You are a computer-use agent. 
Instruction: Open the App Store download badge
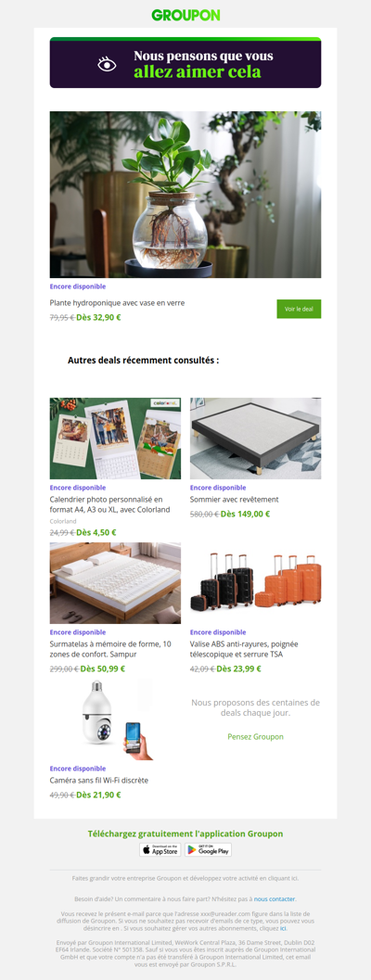click(x=160, y=849)
